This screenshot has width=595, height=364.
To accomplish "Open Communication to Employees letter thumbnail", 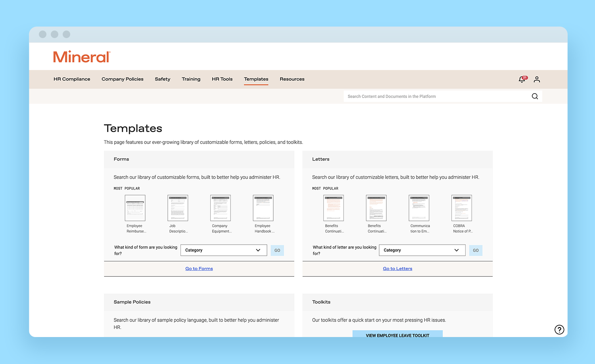I will point(419,208).
